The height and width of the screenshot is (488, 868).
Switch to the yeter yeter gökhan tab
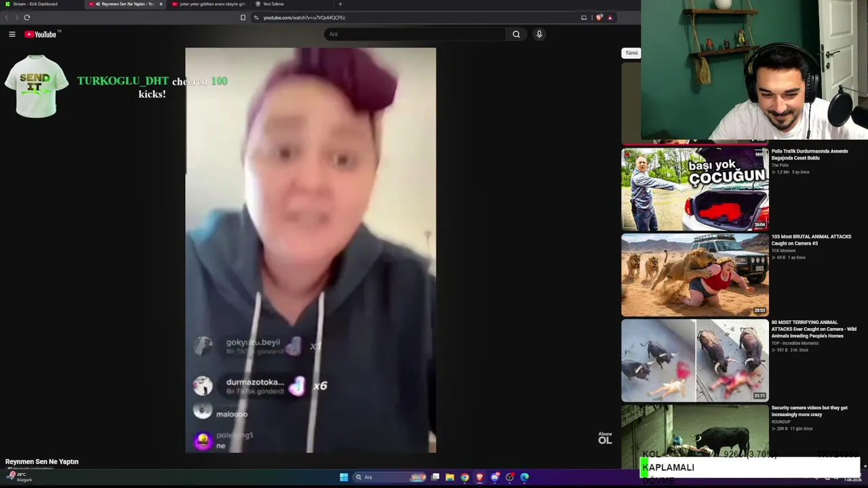(209, 4)
